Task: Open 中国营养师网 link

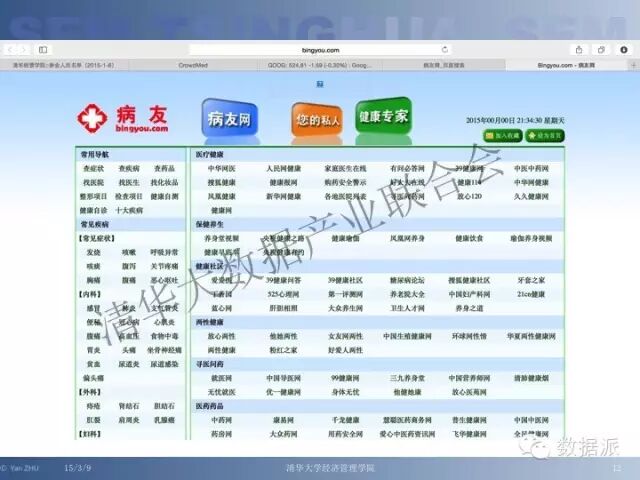Action: pos(469,378)
